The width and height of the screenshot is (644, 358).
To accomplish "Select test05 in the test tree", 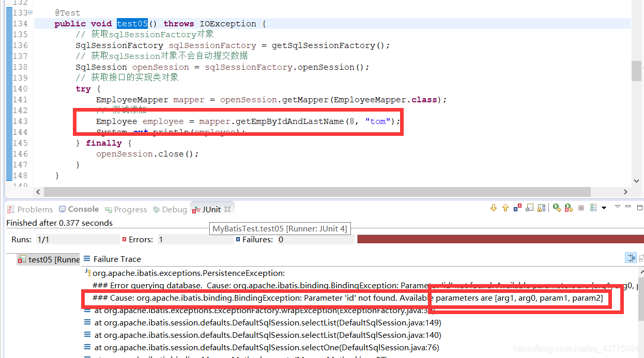I will [x=49, y=259].
